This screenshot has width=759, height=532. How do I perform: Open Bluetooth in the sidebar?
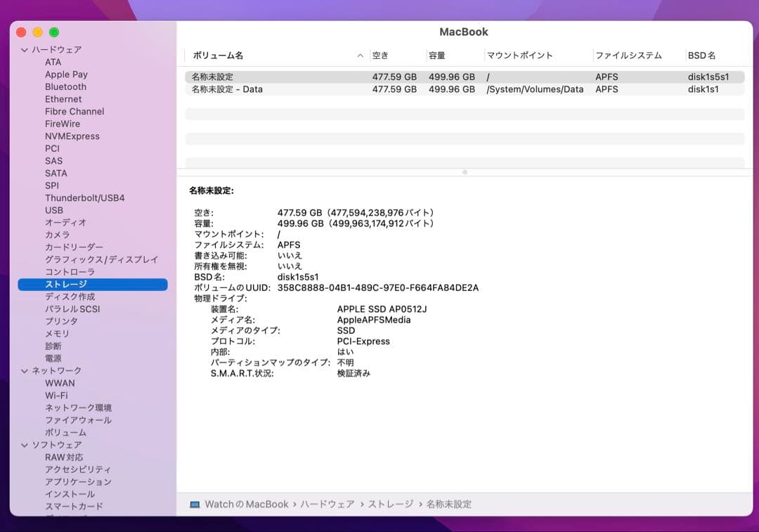point(65,87)
